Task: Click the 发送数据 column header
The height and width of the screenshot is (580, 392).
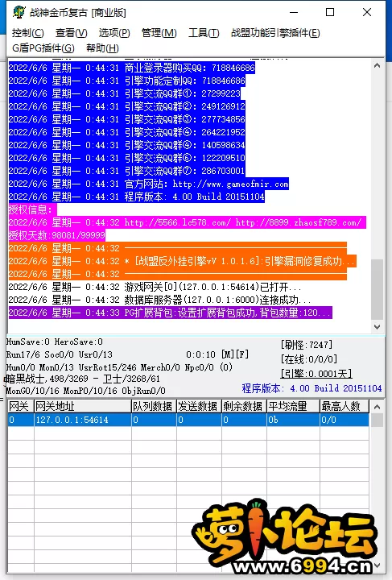Action: click(199, 406)
